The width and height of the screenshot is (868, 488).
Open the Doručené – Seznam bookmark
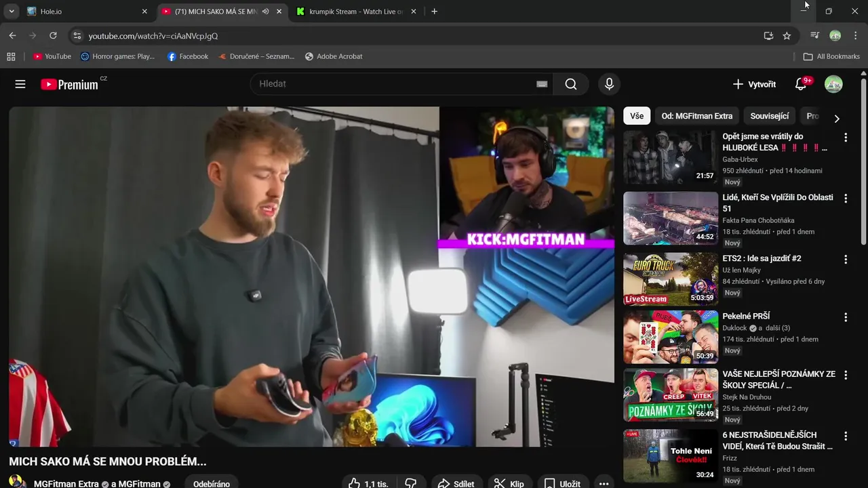pos(256,56)
